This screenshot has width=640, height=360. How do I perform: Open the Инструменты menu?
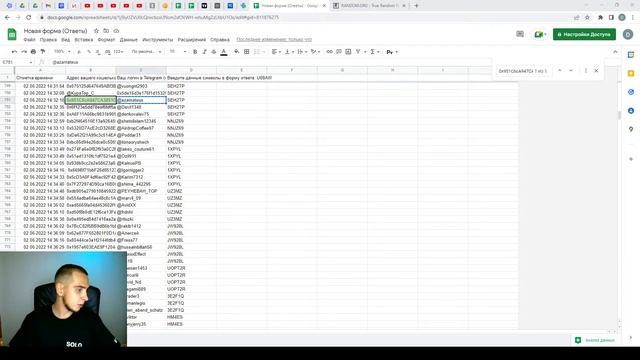click(x=158, y=40)
